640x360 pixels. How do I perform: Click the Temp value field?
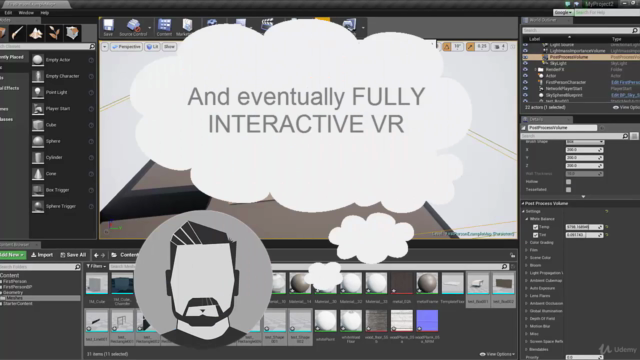pos(584,227)
